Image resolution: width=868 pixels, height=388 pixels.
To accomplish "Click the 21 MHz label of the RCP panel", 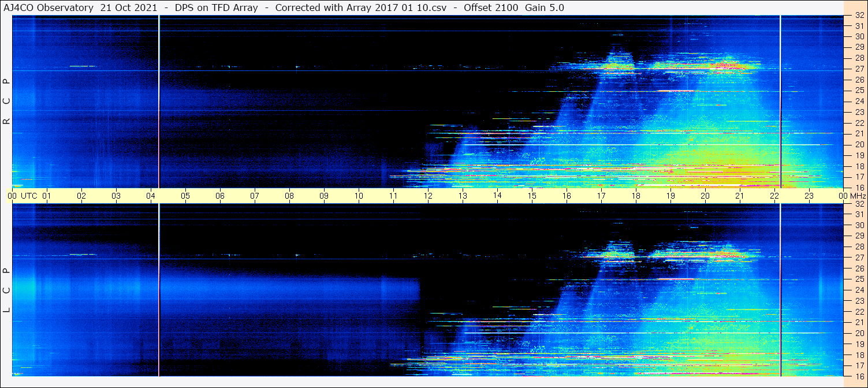I will tap(859, 133).
